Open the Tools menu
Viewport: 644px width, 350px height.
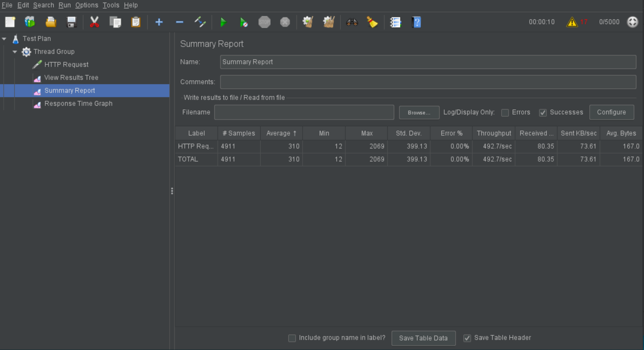coord(111,5)
